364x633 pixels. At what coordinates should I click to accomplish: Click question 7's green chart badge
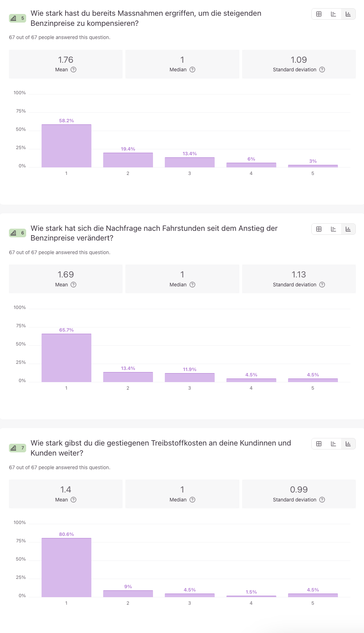pos(17,448)
